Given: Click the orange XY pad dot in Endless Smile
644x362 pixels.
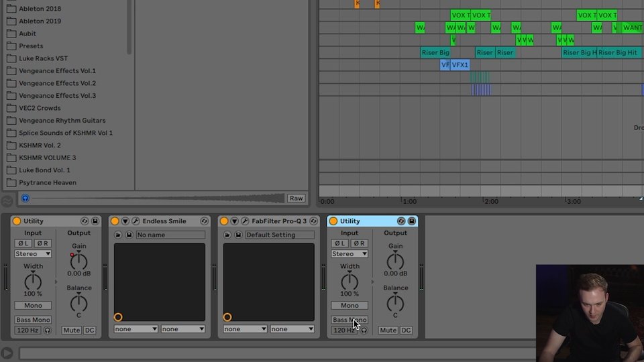Looking at the screenshot, I should click(118, 317).
